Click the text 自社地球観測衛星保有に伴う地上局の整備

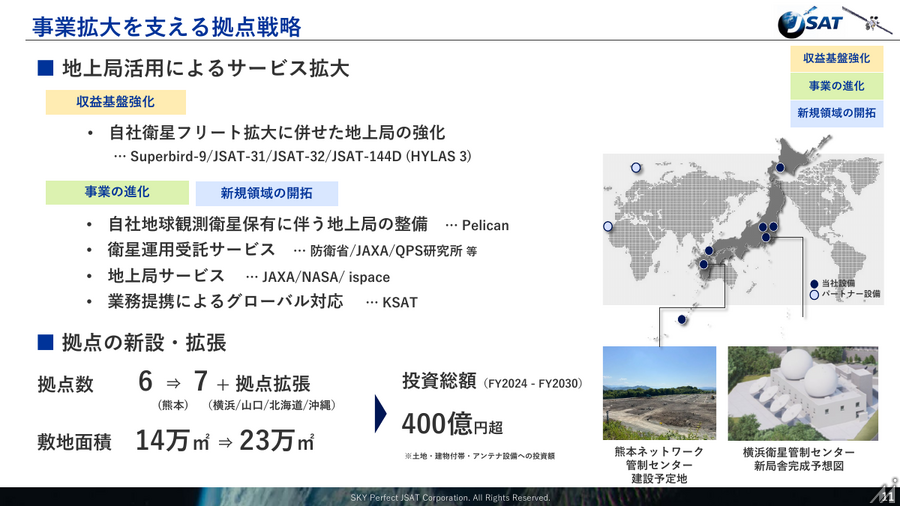(x=267, y=224)
